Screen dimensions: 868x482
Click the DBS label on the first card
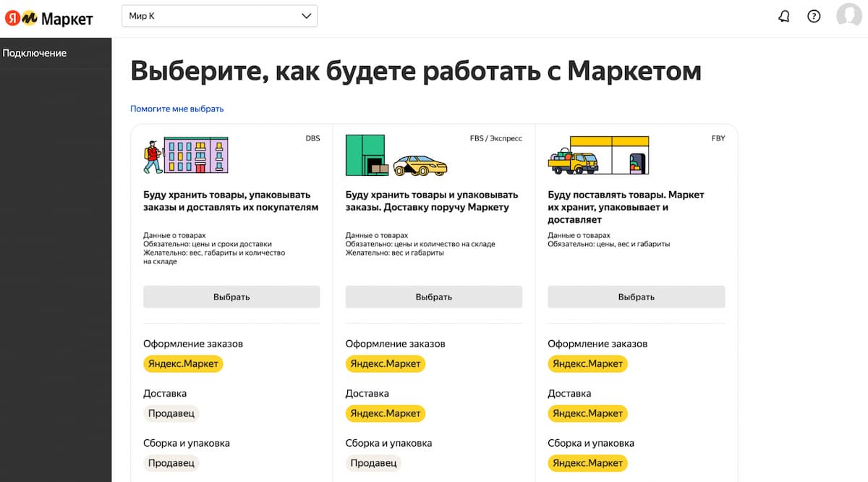tap(313, 138)
